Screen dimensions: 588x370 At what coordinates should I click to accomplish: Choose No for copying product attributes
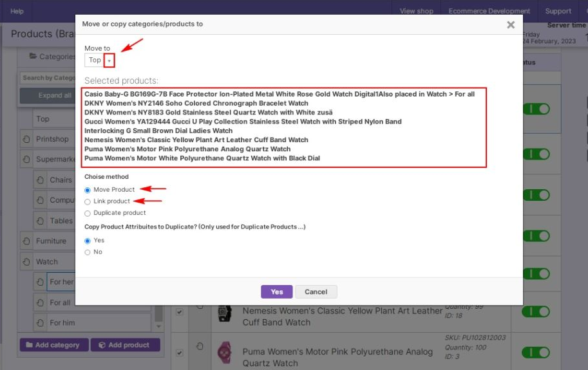click(88, 252)
